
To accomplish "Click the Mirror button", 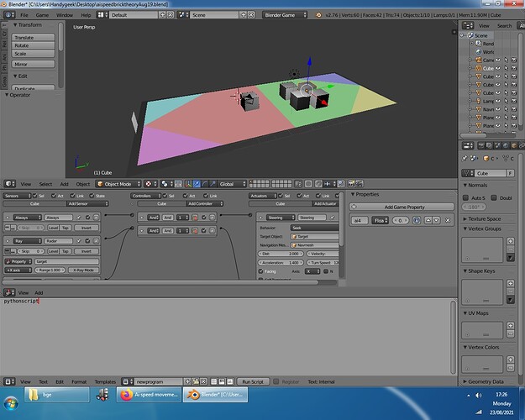I will (33, 64).
